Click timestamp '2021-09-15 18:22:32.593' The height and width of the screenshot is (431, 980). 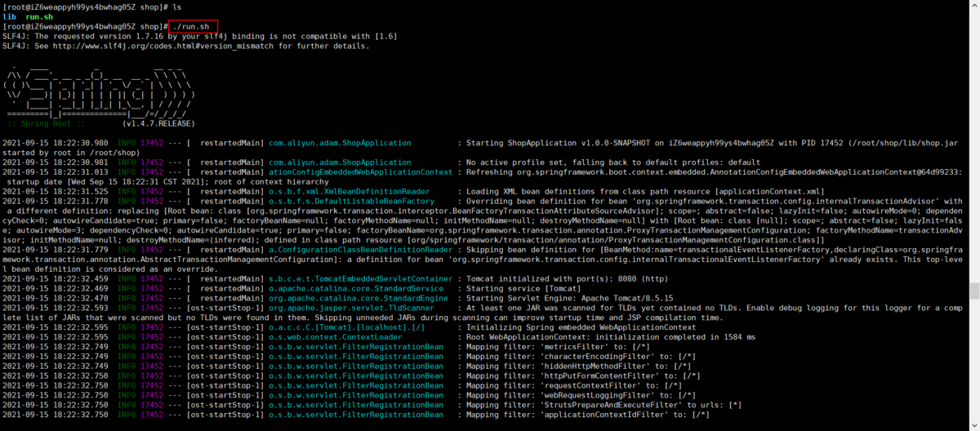coord(56,310)
